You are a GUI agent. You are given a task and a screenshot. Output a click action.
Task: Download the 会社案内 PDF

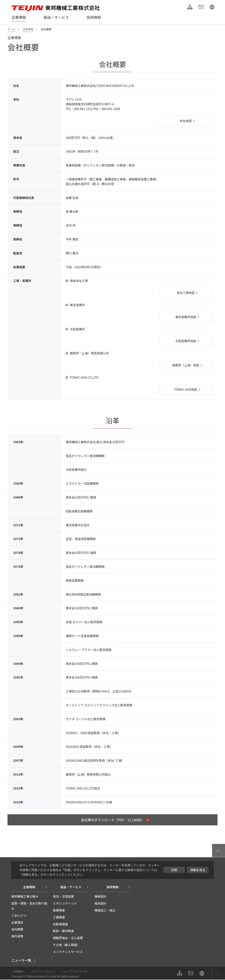pos(112,820)
